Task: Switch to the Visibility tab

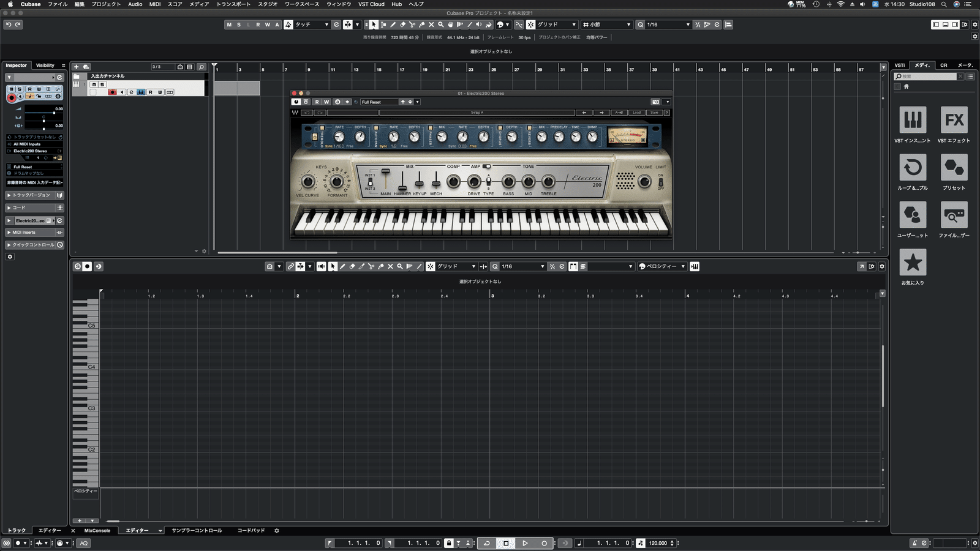Action: [45, 66]
